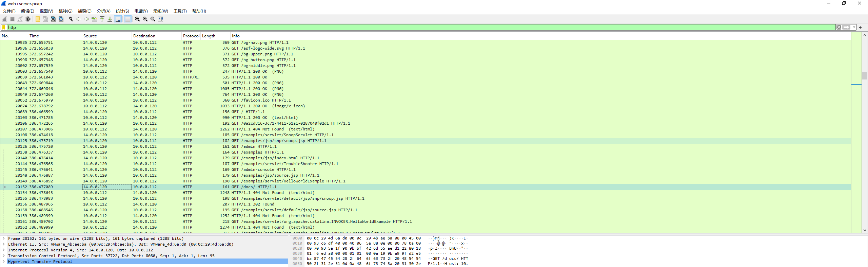Clear the display filter with X button
The width and height of the screenshot is (868, 267).
tap(839, 28)
